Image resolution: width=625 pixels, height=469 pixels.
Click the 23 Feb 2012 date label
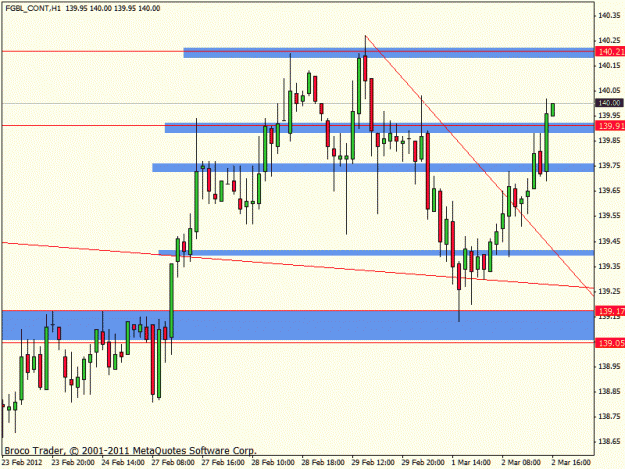22,462
